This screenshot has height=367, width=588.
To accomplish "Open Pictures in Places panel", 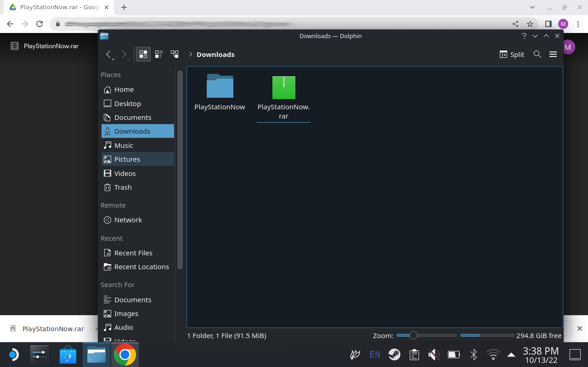I will point(138,159).
